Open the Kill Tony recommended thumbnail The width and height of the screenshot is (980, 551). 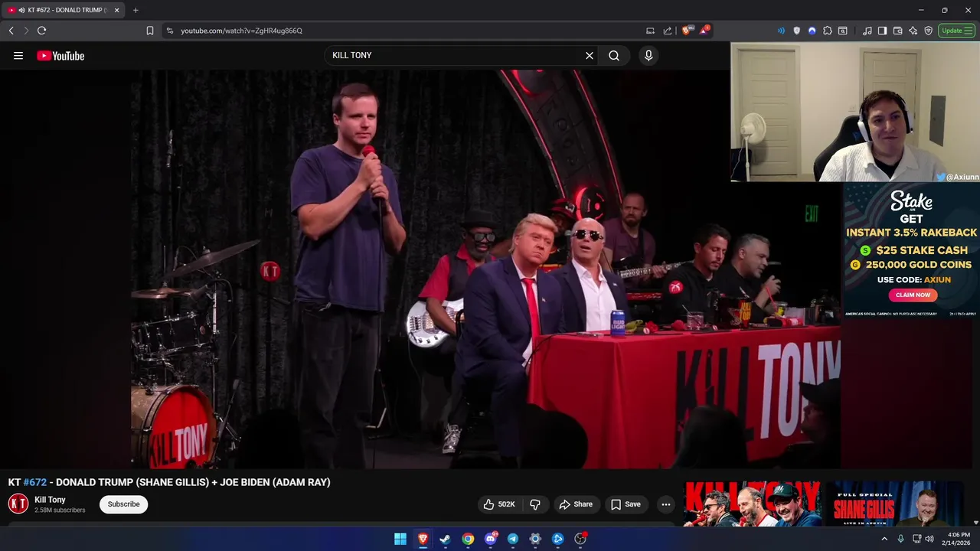[x=753, y=504]
